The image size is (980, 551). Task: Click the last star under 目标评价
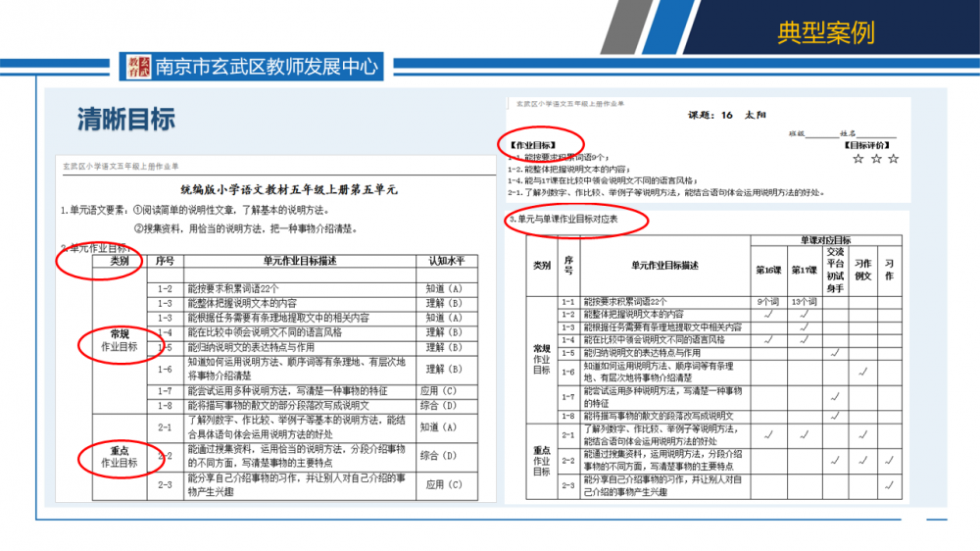tap(893, 158)
